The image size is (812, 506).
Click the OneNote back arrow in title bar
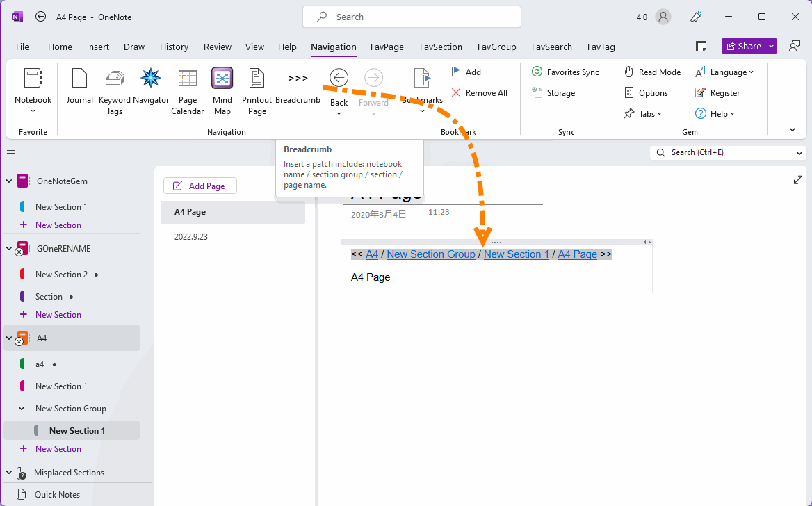(x=40, y=17)
